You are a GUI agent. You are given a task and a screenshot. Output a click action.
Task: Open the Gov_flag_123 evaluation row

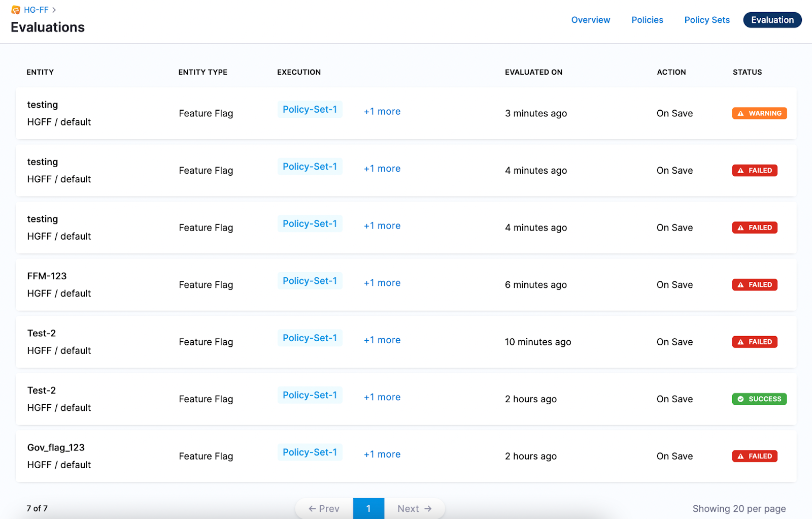(x=56, y=448)
